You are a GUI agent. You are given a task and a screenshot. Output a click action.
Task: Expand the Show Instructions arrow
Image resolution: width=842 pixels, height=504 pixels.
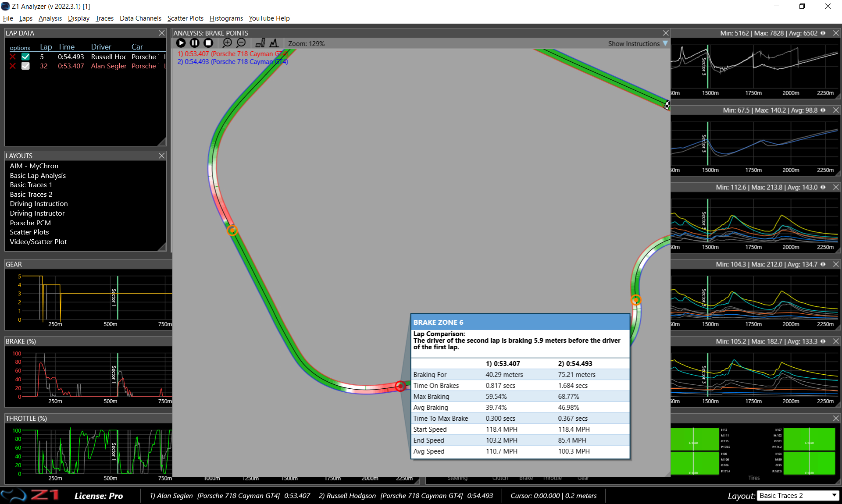pos(665,43)
